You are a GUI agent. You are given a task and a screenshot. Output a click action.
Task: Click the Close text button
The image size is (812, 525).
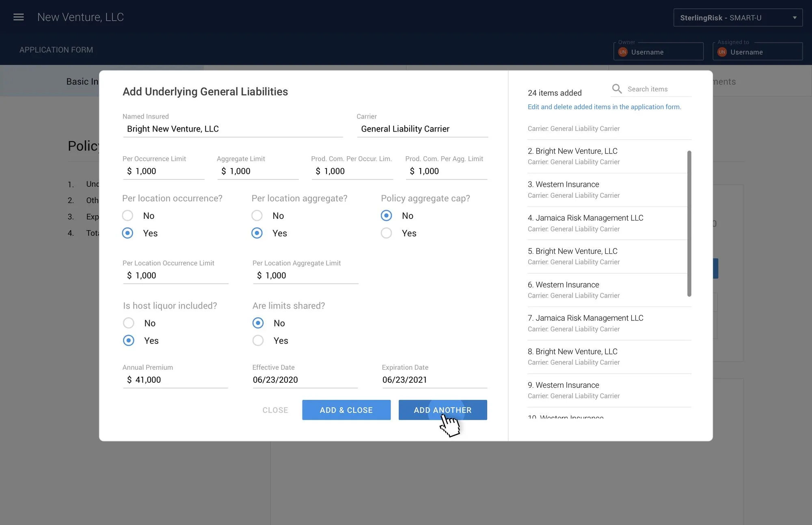275,410
